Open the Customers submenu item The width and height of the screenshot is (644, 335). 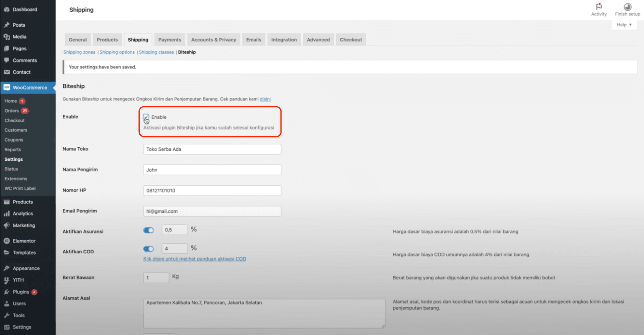click(x=16, y=130)
